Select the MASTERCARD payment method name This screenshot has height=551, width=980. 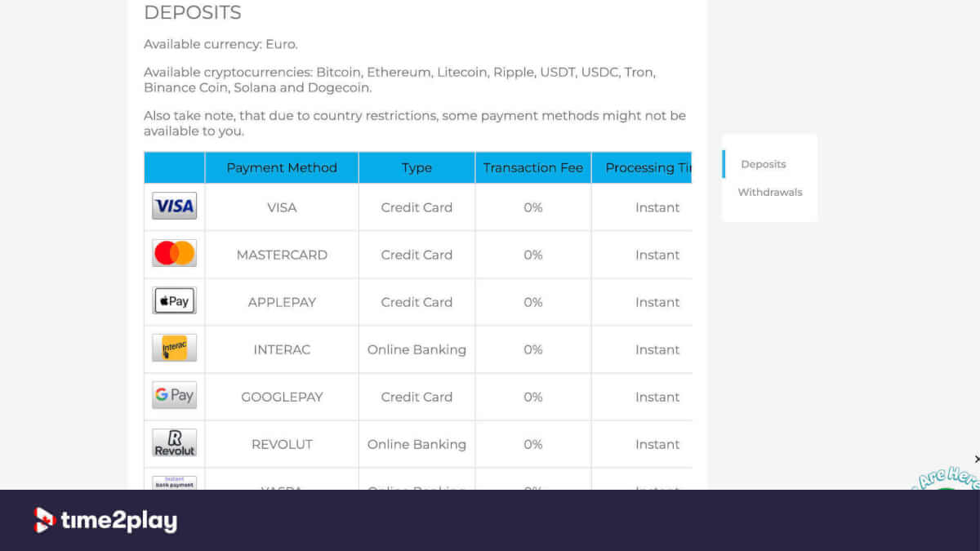pyautogui.click(x=282, y=255)
